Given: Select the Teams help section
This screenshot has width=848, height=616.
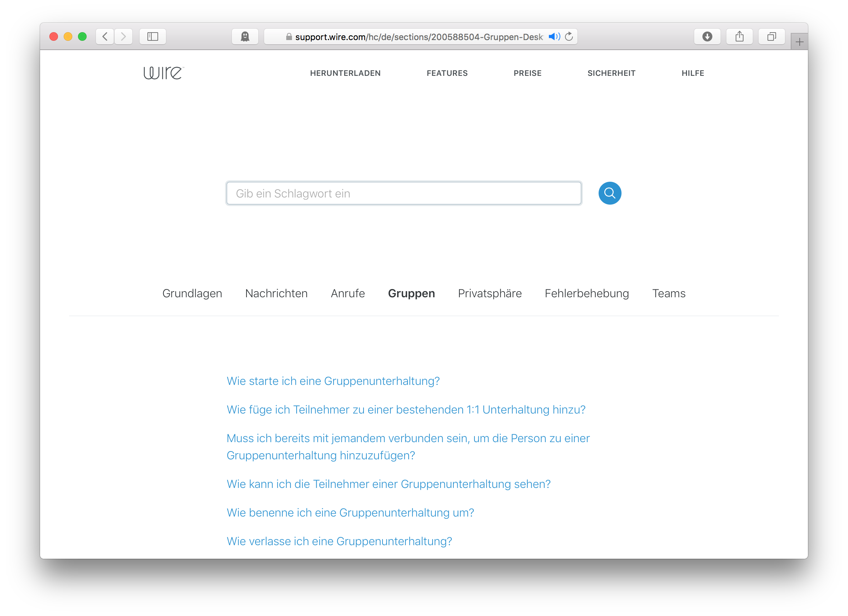Looking at the screenshot, I should click(668, 293).
